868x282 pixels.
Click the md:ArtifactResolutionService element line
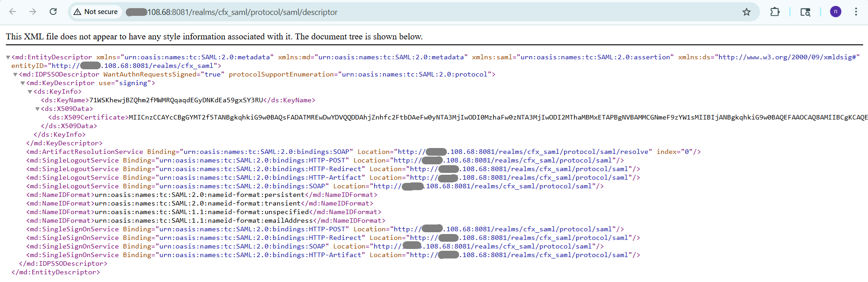tap(84, 152)
